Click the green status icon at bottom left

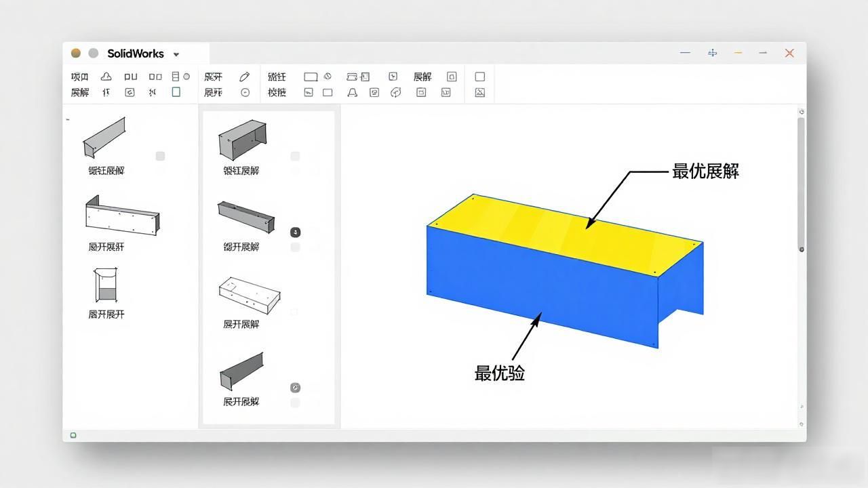[x=73, y=435]
